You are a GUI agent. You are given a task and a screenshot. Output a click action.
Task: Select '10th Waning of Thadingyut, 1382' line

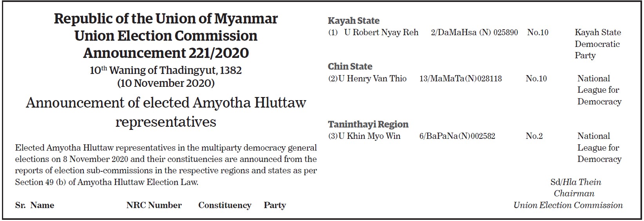pyautogui.click(x=166, y=70)
